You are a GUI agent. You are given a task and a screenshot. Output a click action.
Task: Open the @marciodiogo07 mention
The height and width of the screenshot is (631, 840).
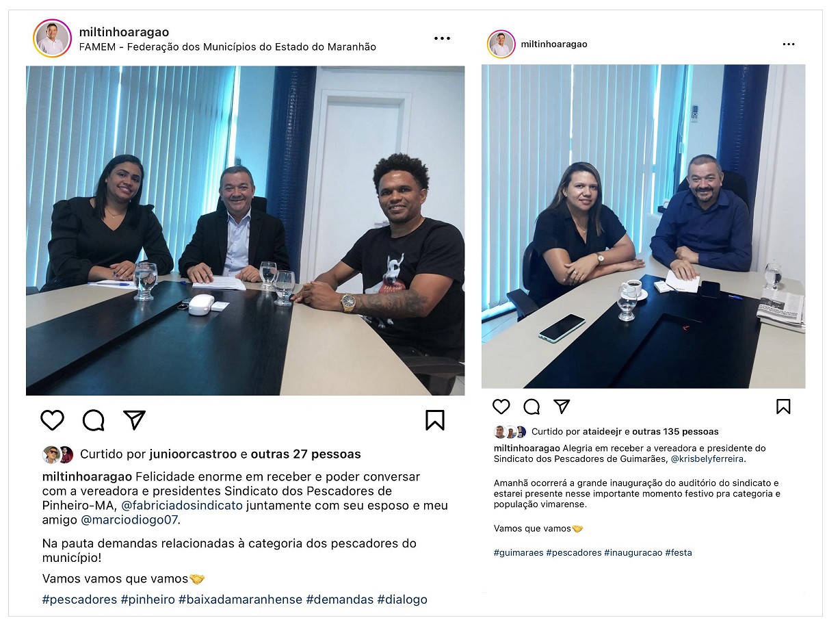point(130,520)
